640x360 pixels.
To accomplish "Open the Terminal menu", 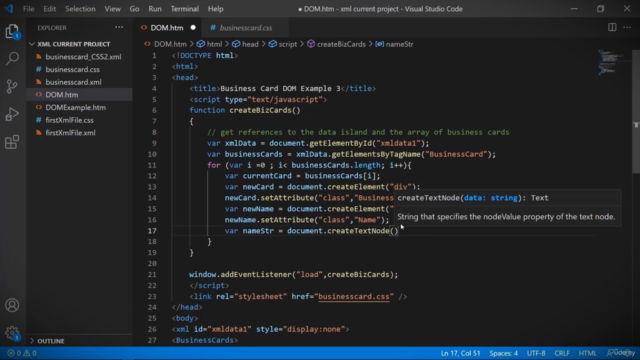I will pos(184,9).
